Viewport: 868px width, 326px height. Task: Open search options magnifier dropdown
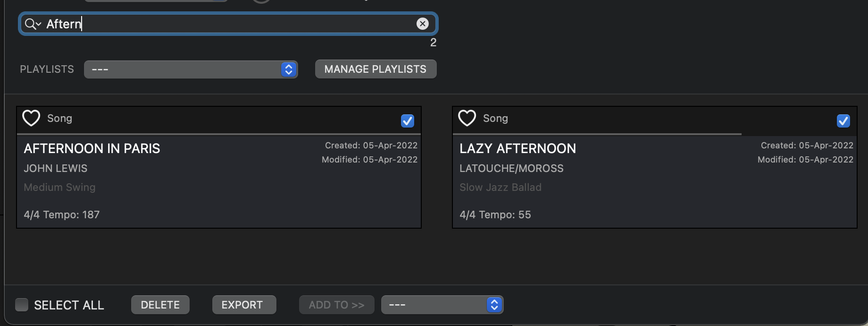(33, 24)
